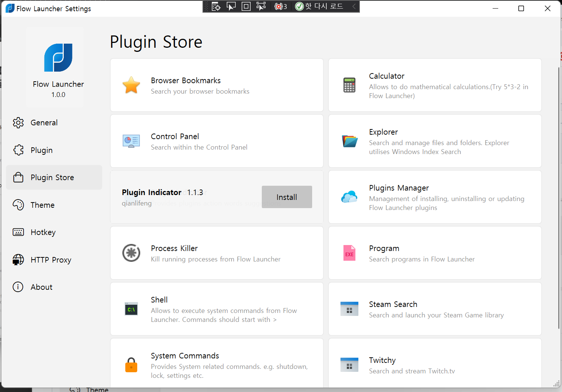Click the Calculator plugin icon
This screenshot has height=392, width=562.
tap(349, 85)
